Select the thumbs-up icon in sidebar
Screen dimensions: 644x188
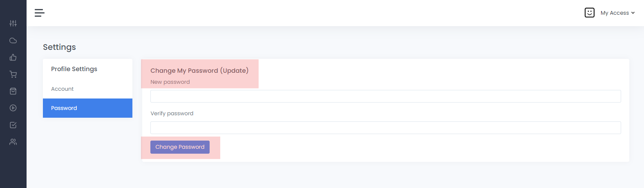point(13,57)
